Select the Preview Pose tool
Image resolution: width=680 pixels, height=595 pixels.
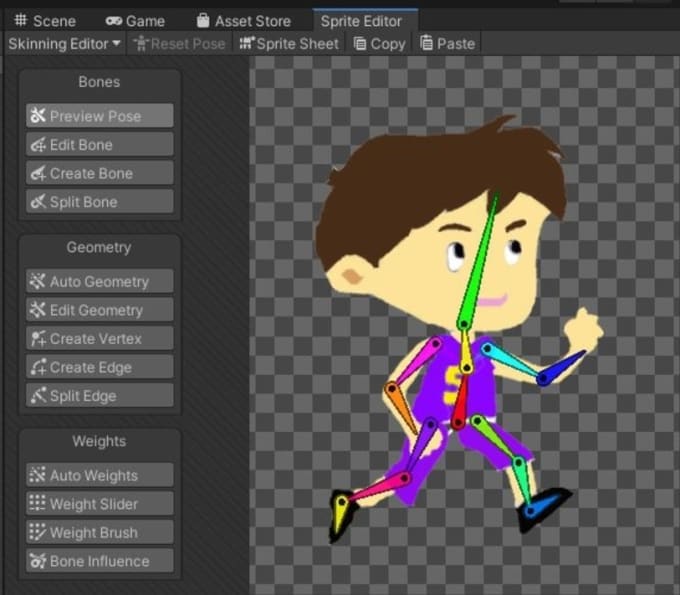(x=100, y=115)
